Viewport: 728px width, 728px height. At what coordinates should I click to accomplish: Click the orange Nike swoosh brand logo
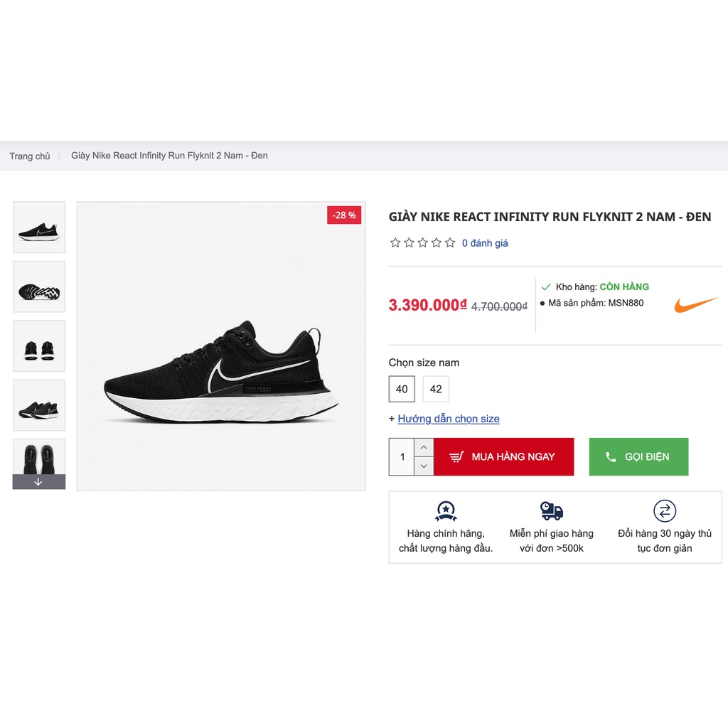tap(695, 304)
